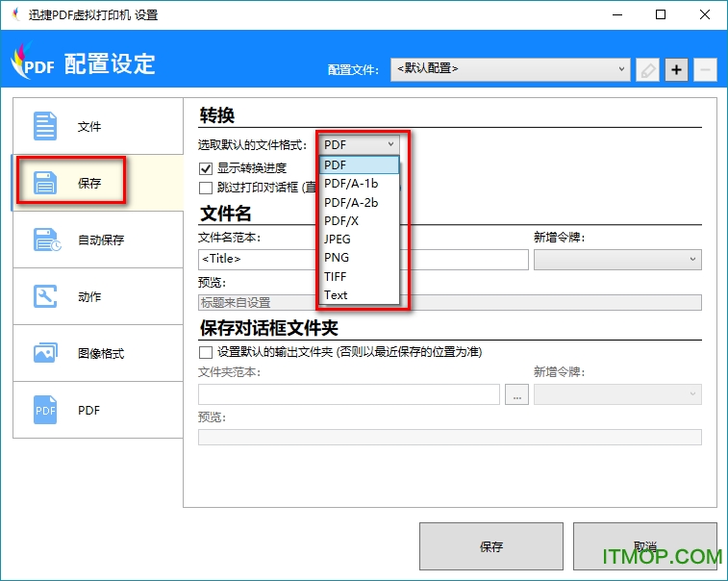Toggle 显示转换进度 checkbox
Screen dimensions: 728x581
point(206,168)
